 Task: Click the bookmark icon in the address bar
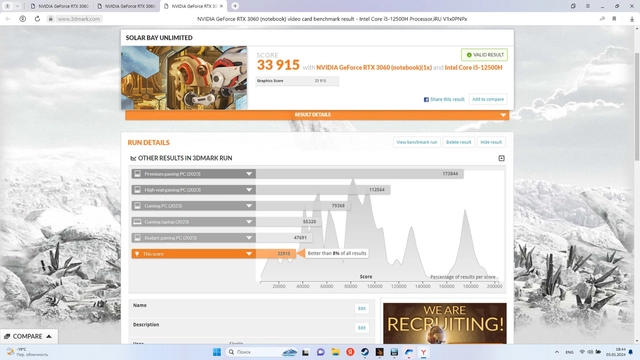coord(614,19)
